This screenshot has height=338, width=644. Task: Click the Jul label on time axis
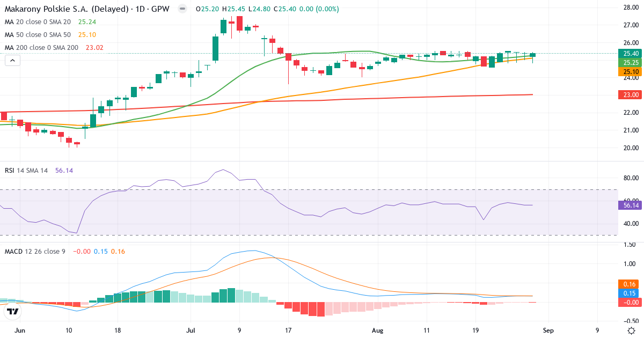coord(191,330)
